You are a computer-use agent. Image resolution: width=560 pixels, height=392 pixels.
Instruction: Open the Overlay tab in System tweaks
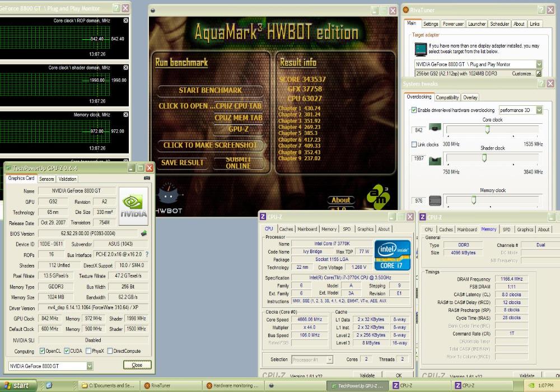click(470, 97)
